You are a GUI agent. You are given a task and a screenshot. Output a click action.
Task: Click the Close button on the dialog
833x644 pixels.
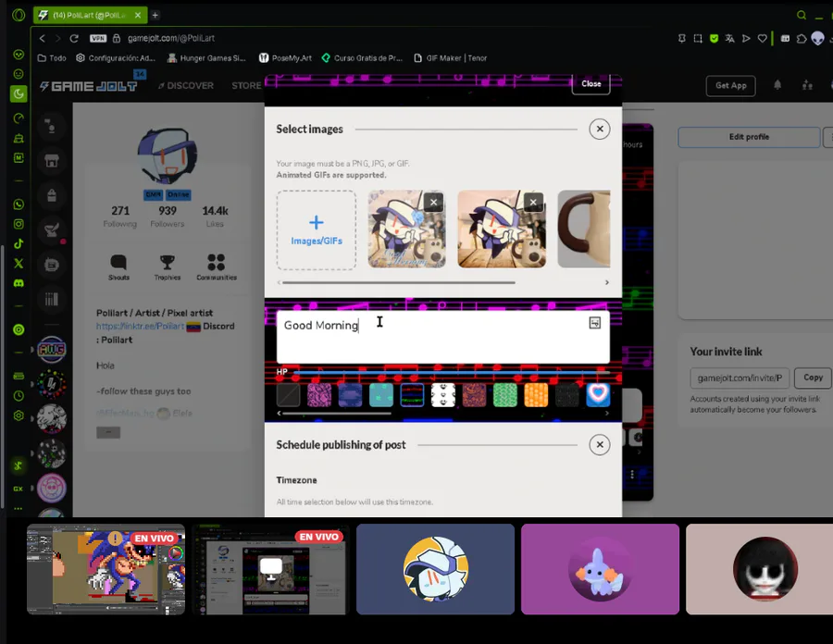(591, 83)
